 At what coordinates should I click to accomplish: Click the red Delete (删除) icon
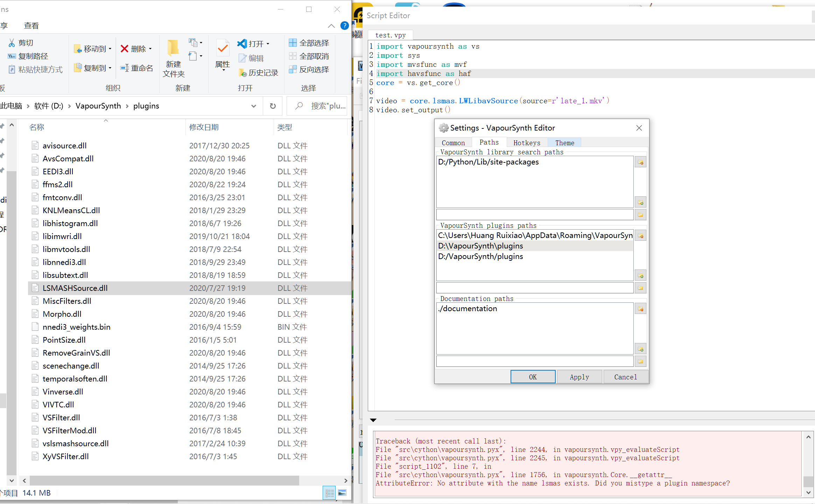tap(124, 49)
